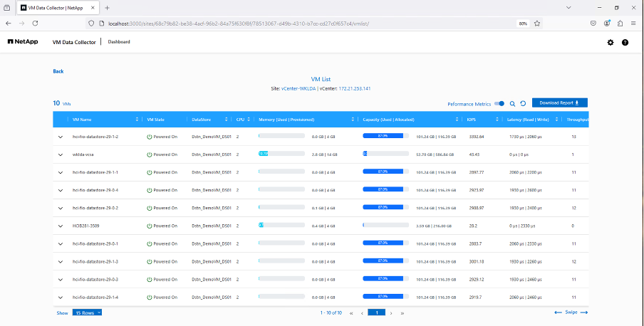644x326 pixels.
Task: Click the help question mark icon
Action: [x=625, y=43]
